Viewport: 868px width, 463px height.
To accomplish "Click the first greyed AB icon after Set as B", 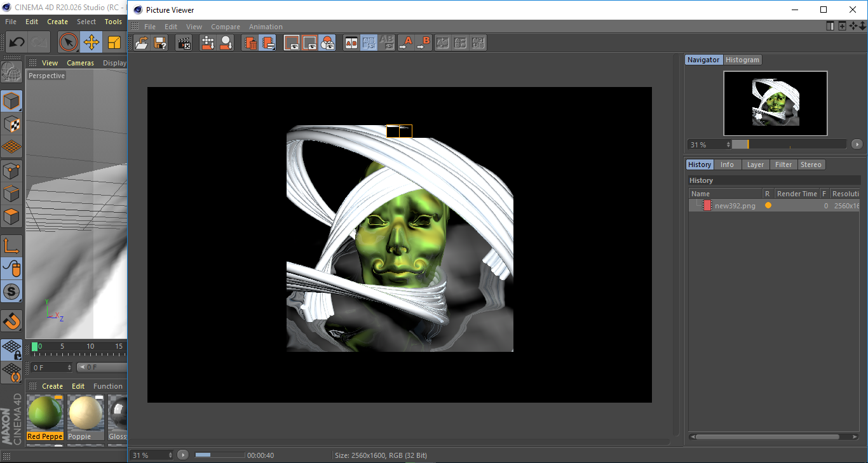I will (443, 43).
